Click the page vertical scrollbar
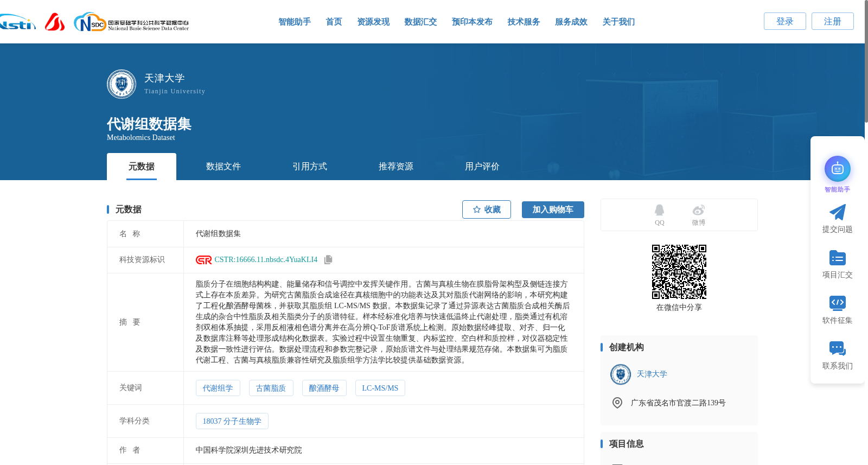This screenshot has height=465, width=868. [866, 62]
